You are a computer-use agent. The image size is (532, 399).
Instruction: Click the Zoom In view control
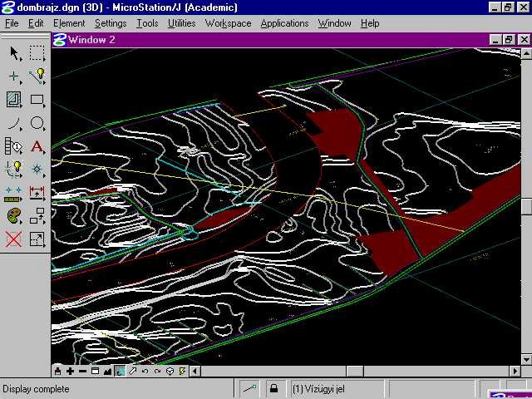click(x=70, y=372)
